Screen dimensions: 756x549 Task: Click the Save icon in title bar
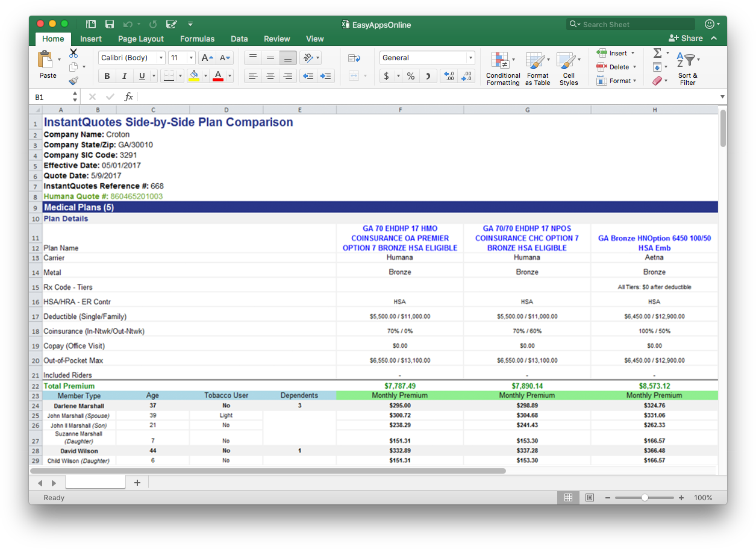(110, 24)
